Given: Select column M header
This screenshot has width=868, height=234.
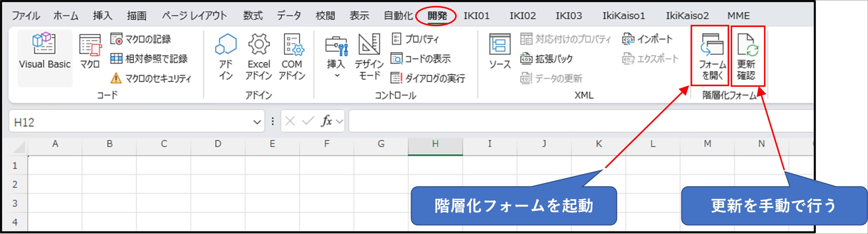Looking at the screenshot, I should 707,144.
